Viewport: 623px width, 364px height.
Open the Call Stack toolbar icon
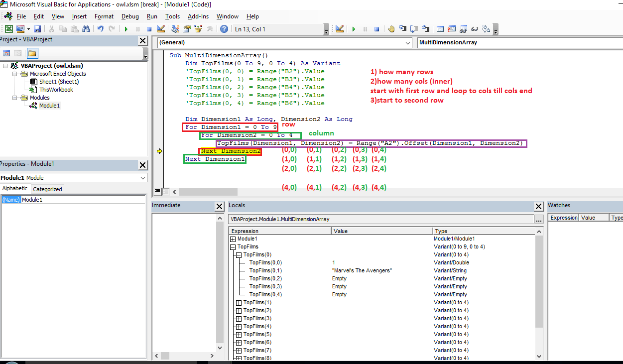click(486, 29)
